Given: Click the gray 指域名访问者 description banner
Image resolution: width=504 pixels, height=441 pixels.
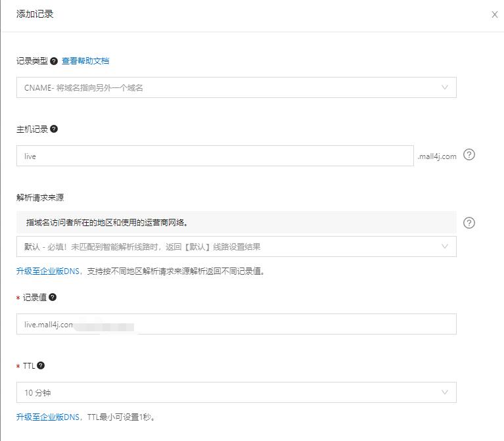Looking at the screenshot, I should coord(236,222).
